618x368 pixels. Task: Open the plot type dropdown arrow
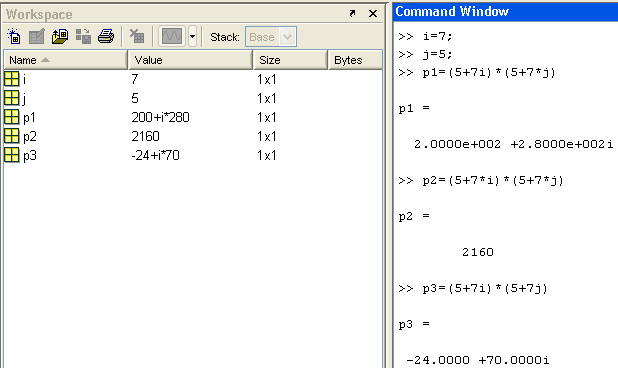[x=192, y=37]
